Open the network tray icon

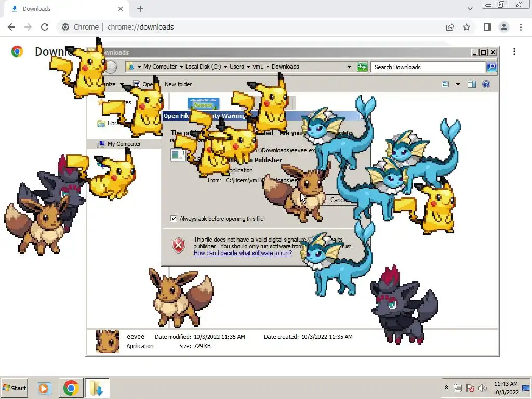click(x=457, y=388)
